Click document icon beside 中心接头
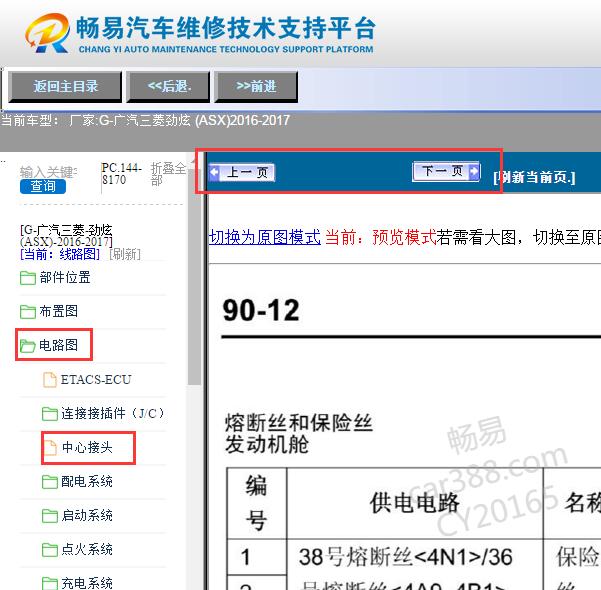The image size is (601, 590). tap(49, 447)
